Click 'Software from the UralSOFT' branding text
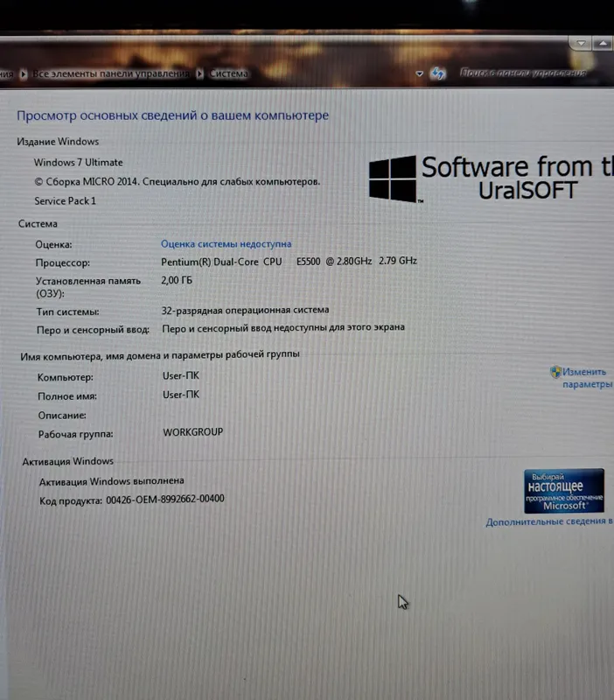The height and width of the screenshot is (700, 614). click(518, 178)
